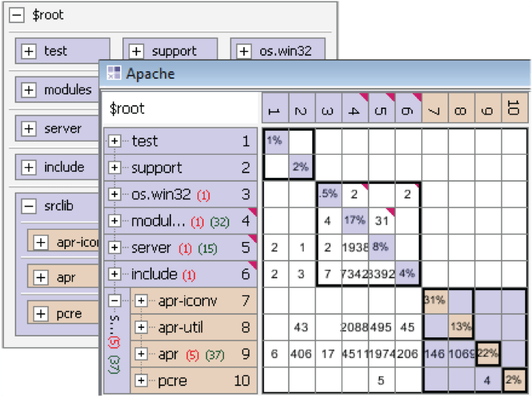Image resolution: width=532 pixels, height=396 pixels.
Task: Collapse the srclib group in matrix tree
Action: [x=115, y=301]
